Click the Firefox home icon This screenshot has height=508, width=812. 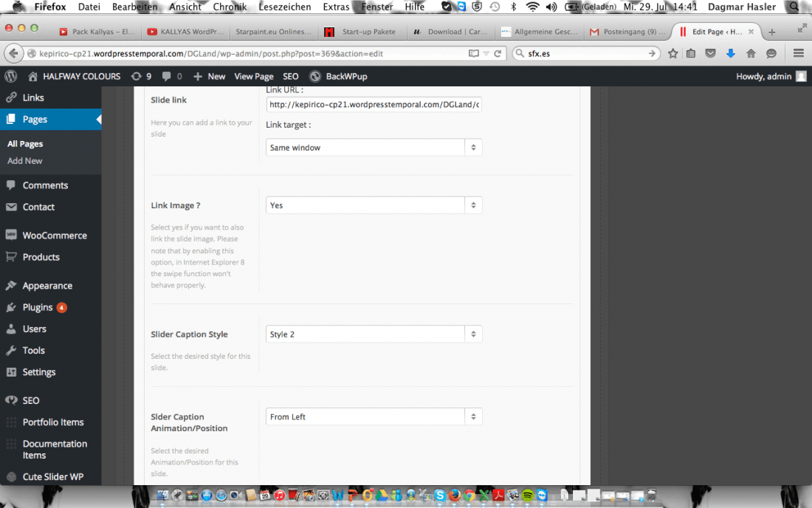click(x=751, y=53)
